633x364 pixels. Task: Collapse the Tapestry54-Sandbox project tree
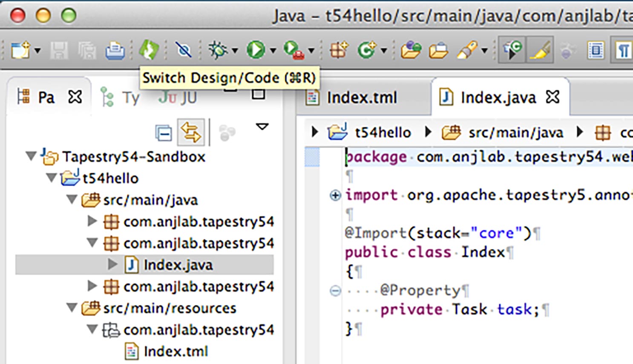pyautogui.click(x=31, y=156)
